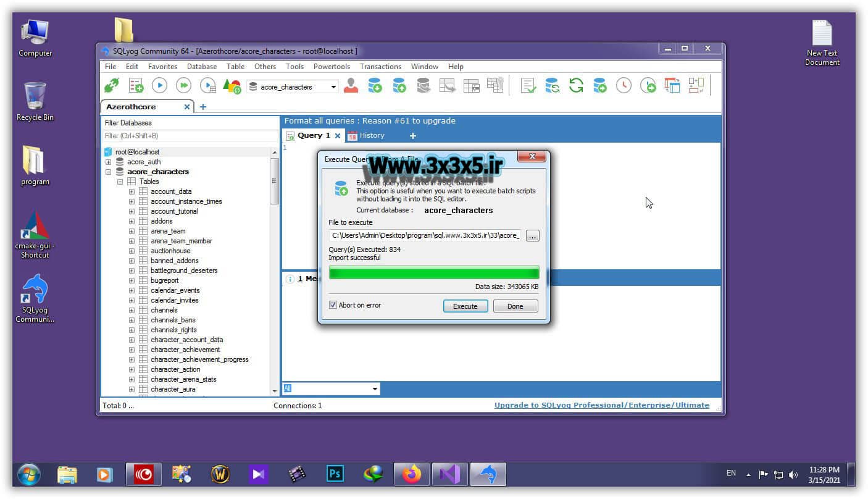Open the Transactions menu
868x499 pixels.
coord(380,67)
